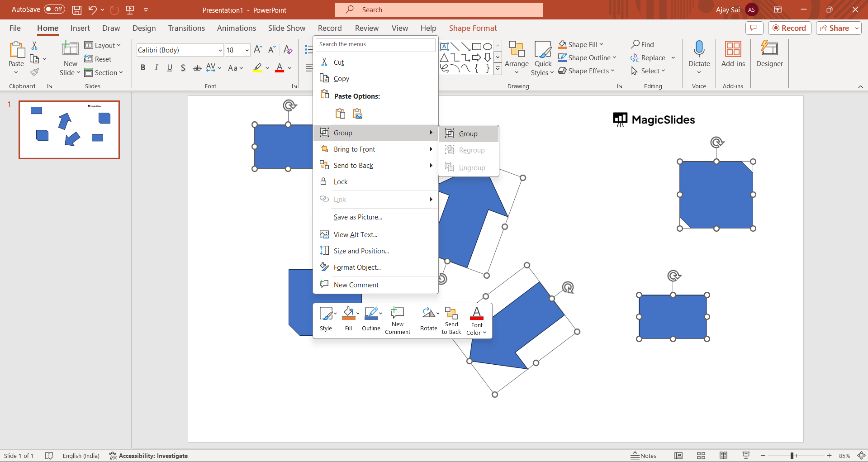
Task: Click Rotate in the mini toolbar
Action: [x=428, y=319]
